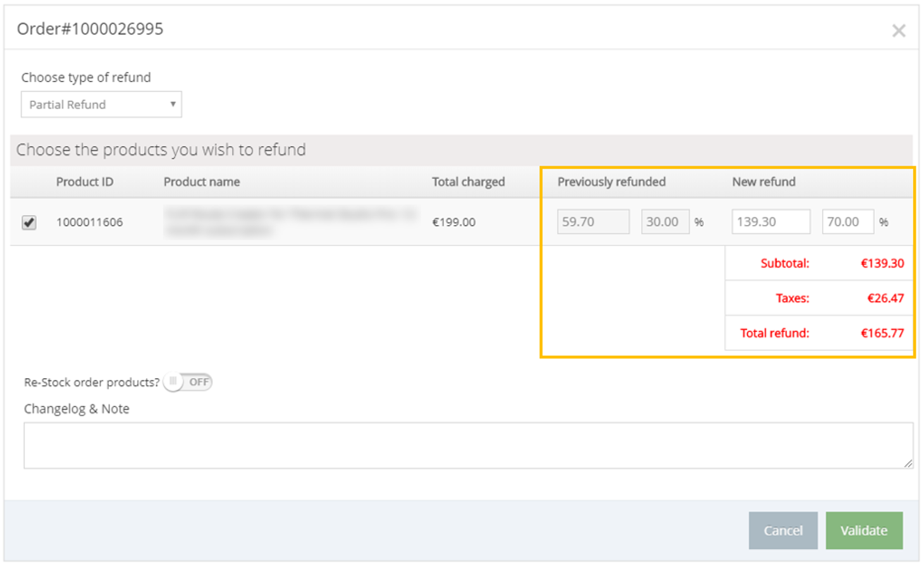
Task: Click the €199.00 total charged value
Action: pos(453,223)
